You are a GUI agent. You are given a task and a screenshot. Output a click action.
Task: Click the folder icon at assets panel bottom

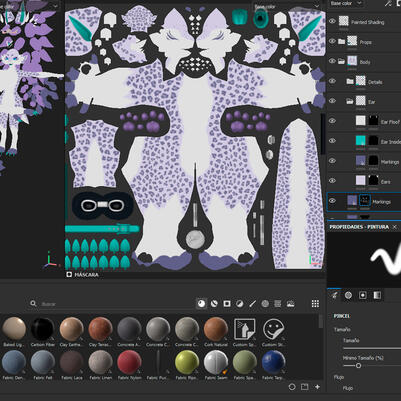(x=305, y=387)
